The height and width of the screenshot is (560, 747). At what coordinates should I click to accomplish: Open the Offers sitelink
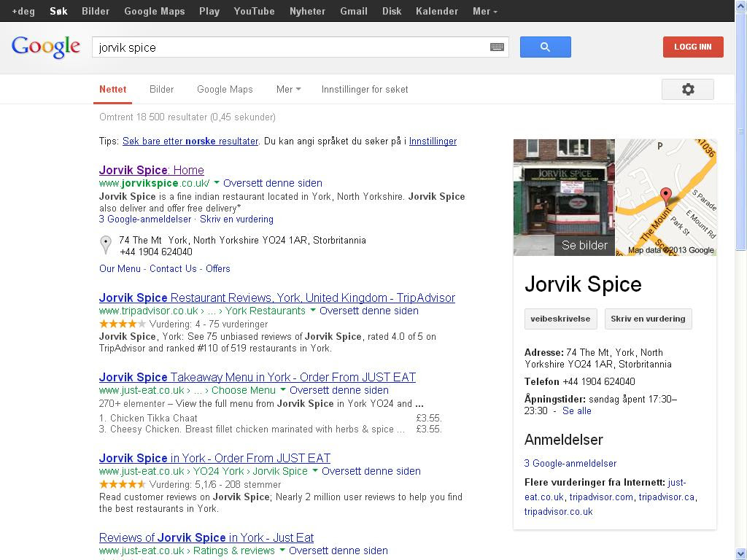click(217, 268)
